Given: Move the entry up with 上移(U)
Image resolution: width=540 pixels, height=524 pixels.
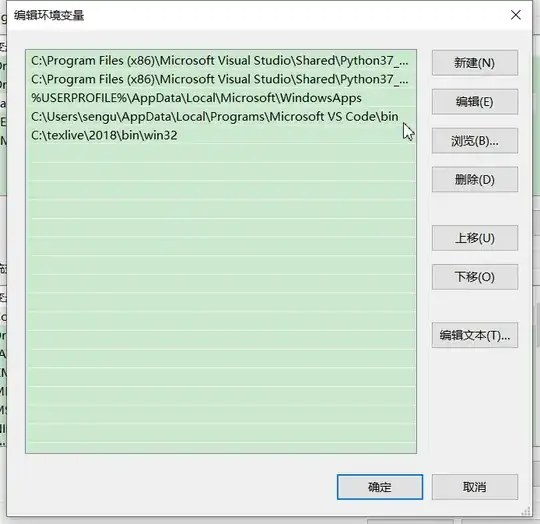Looking at the screenshot, I should point(475,238).
